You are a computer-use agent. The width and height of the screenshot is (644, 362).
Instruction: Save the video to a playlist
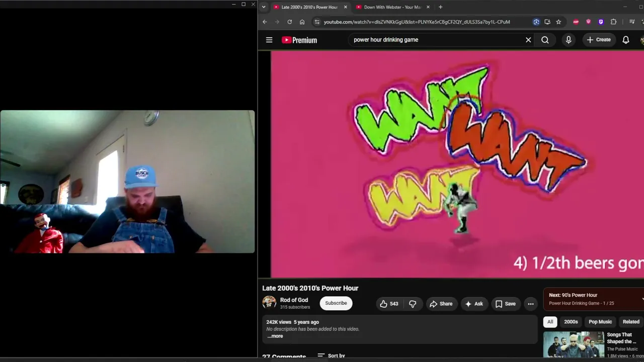pyautogui.click(x=506, y=304)
